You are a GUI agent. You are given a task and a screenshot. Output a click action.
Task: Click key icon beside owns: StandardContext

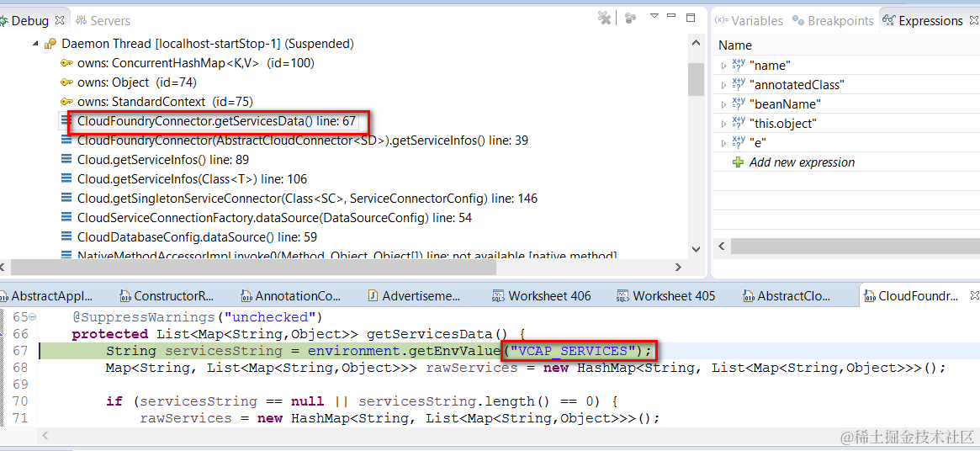tap(66, 101)
